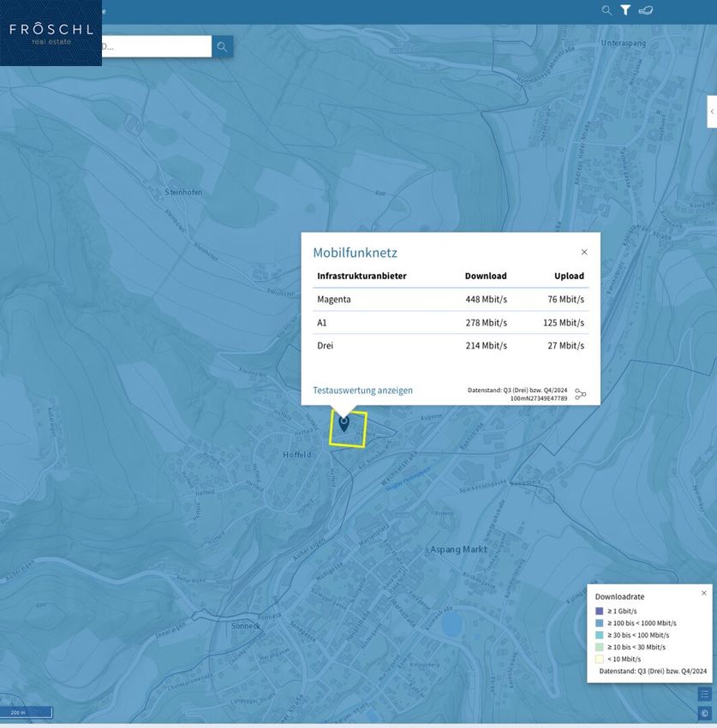Image resolution: width=717 pixels, height=728 pixels.
Task: Click the ≥ 1 Gbit/s legend swatch
Action: pos(600,611)
